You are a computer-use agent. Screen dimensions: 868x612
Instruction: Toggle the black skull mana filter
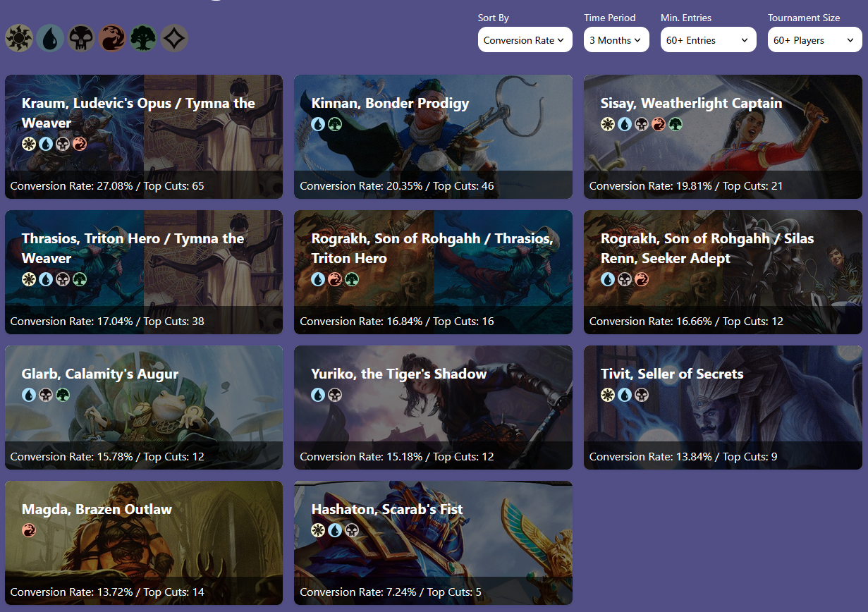coord(81,38)
